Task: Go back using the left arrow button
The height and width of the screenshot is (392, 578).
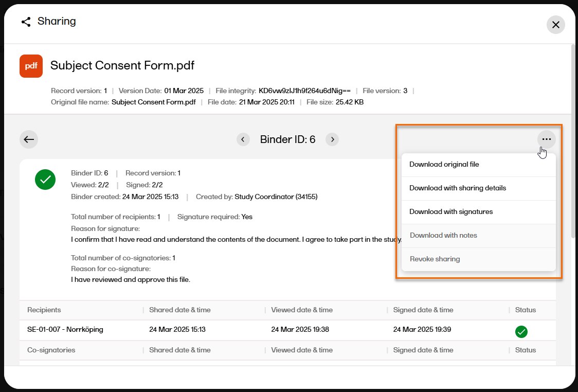Action: pos(29,139)
